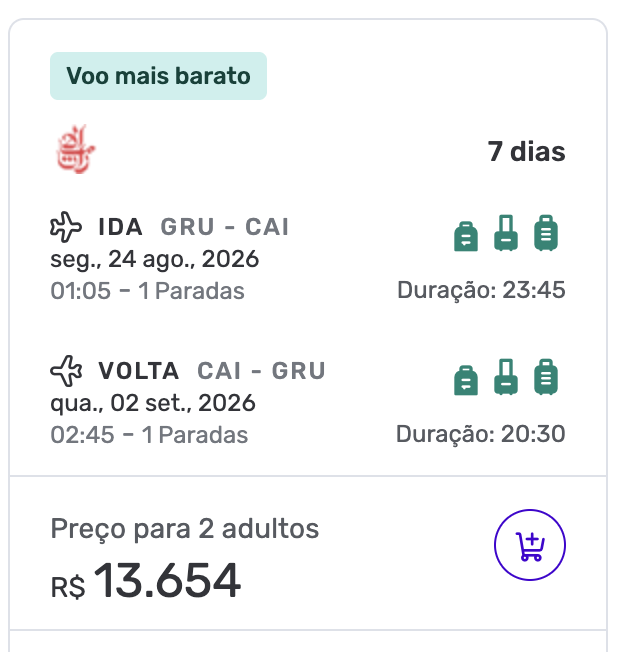Click the "Voo mais barato" badge
Image resolution: width=622 pixels, height=652 pixels.
point(158,76)
